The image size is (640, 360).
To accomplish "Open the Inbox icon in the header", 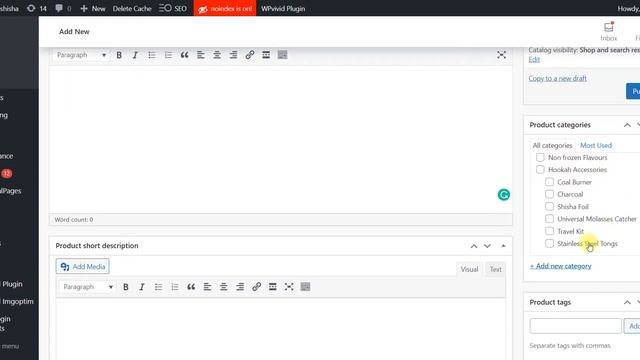I will tap(609, 31).
